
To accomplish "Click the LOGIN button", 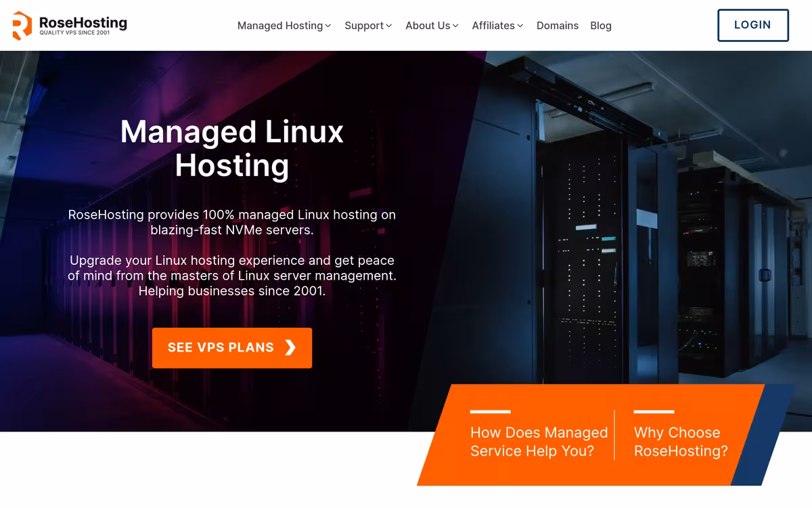I will [753, 25].
